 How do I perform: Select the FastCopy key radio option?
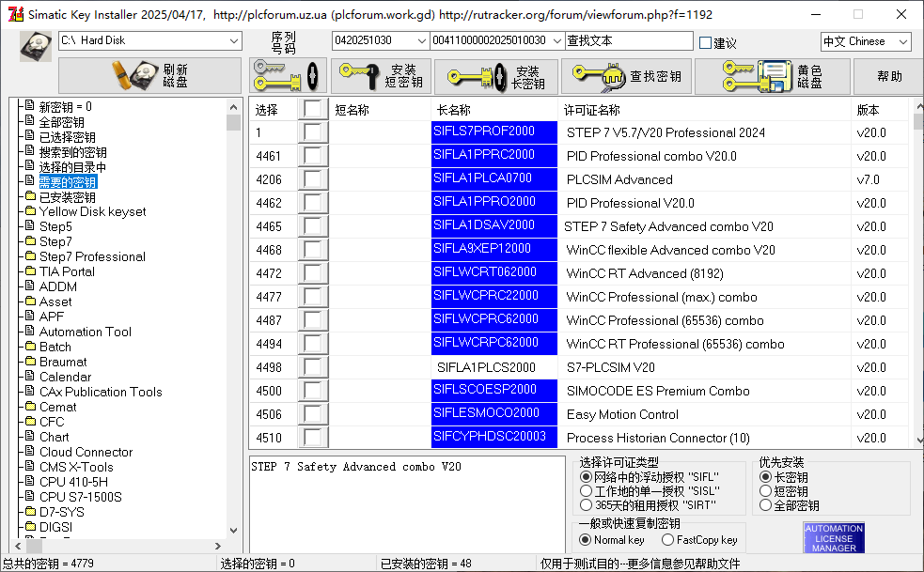[x=667, y=540]
